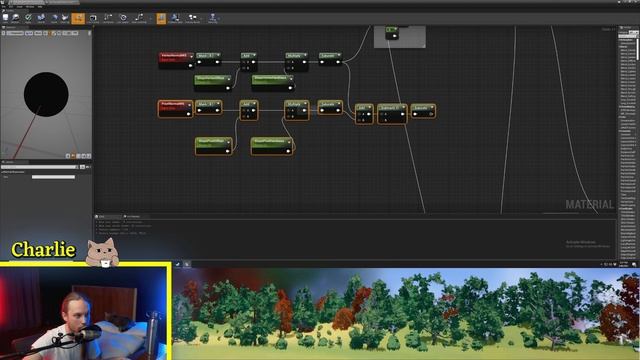Select the red PixelNormalWS node
This screenshot has width=640, height=360.
click(176, 109)
